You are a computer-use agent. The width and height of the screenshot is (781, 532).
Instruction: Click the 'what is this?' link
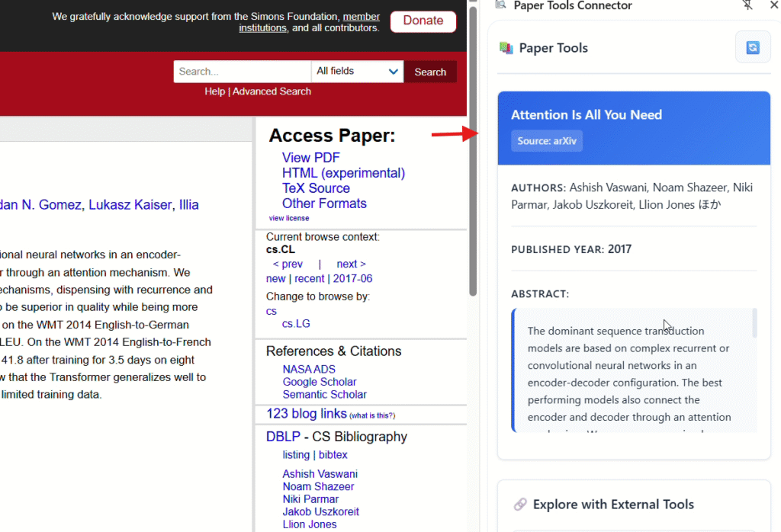click(372, 415)
